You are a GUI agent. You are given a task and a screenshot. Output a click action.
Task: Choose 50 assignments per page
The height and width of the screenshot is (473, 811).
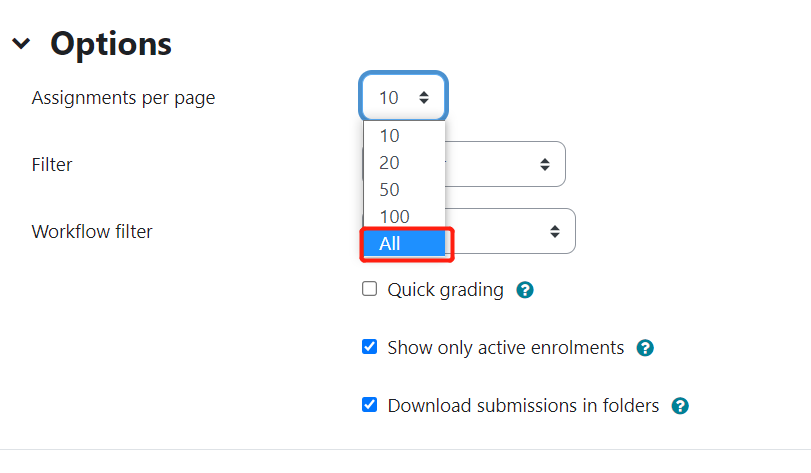pos(404,190)
